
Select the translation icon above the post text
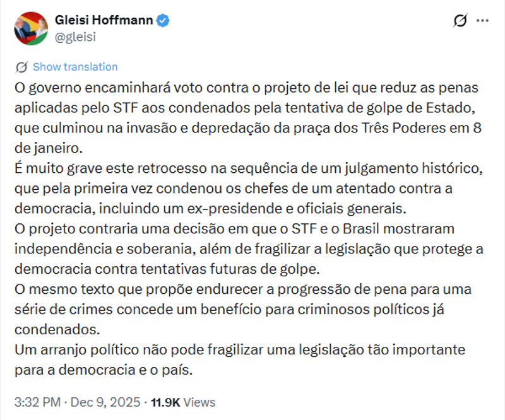click(x=21, y=66)
